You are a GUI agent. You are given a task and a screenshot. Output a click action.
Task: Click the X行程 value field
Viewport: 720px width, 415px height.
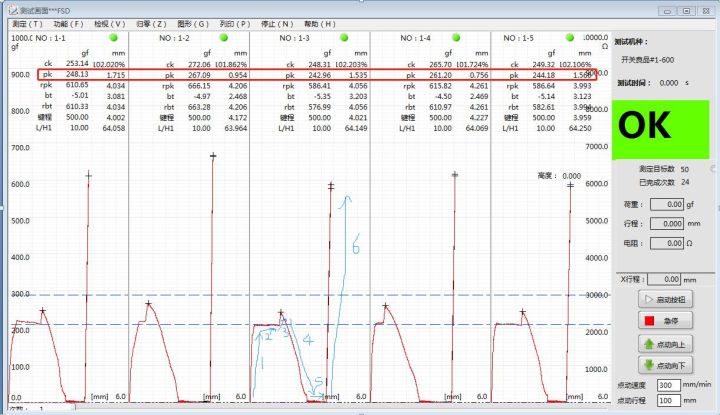click(663, 280)
